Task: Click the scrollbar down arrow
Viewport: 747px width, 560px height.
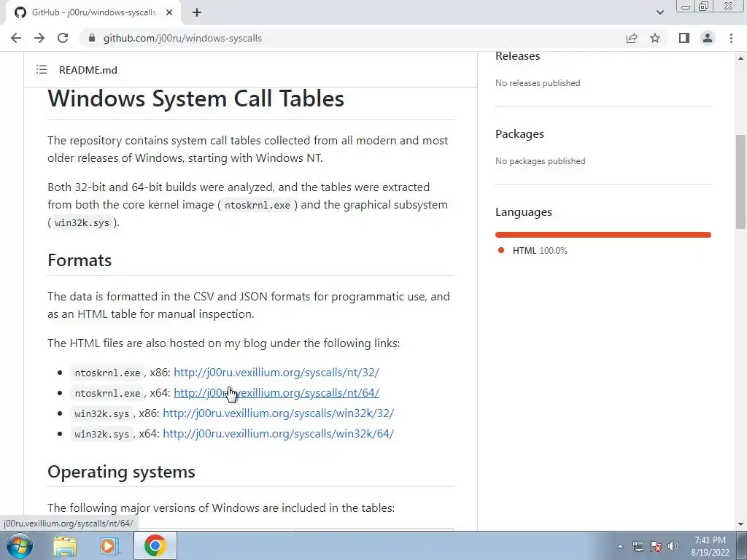Action: [x=741, y=524]
